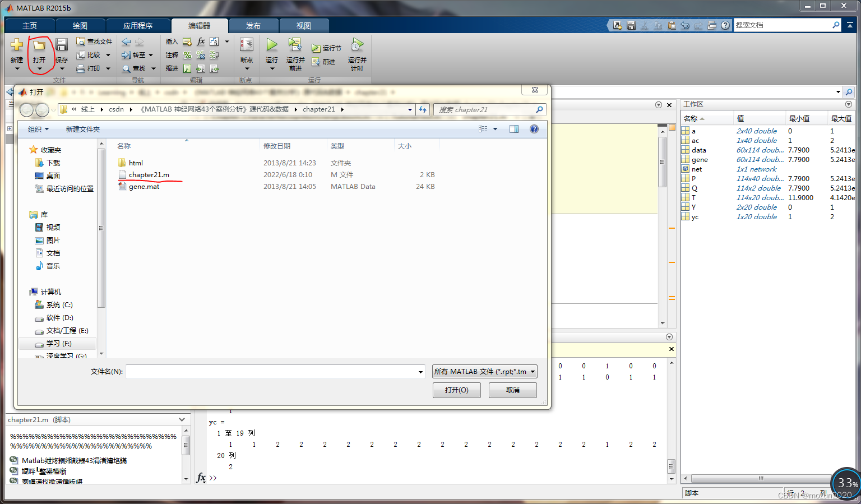861x504 pixels.
Task: Click Run and Advance (运行并前进)
Action: [x=295, y=54]
